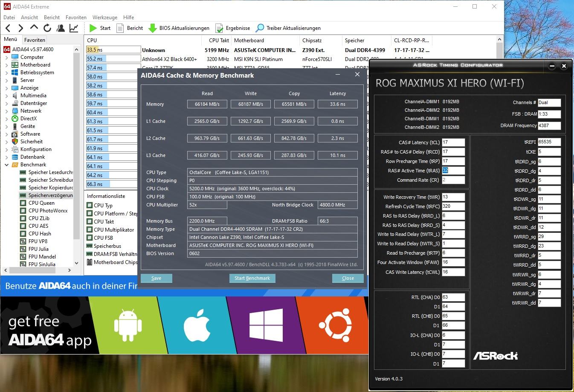Click the tree panel's down scroll arrow

pyautogui.click(x=77, y=263)
